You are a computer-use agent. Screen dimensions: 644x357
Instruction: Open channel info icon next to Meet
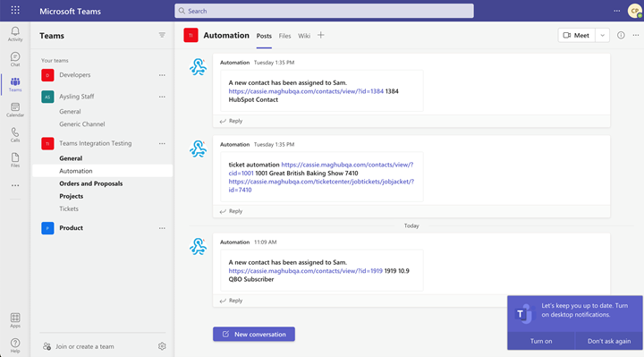[x=621, y=35]
